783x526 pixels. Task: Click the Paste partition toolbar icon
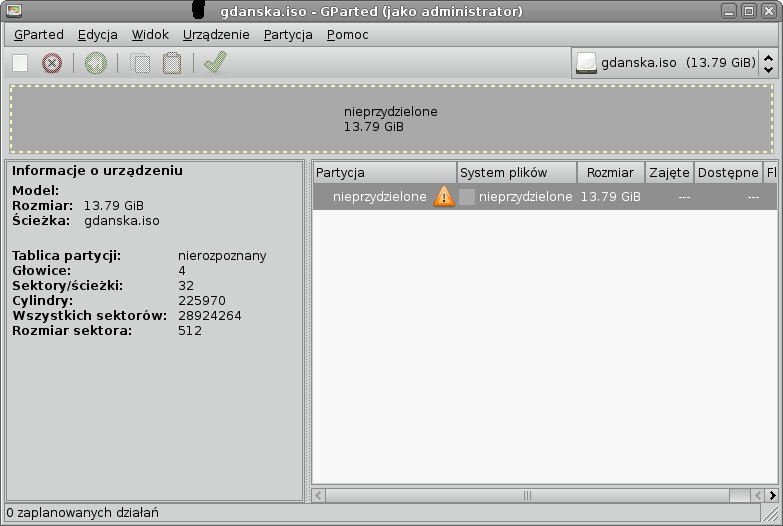[172, 64]
